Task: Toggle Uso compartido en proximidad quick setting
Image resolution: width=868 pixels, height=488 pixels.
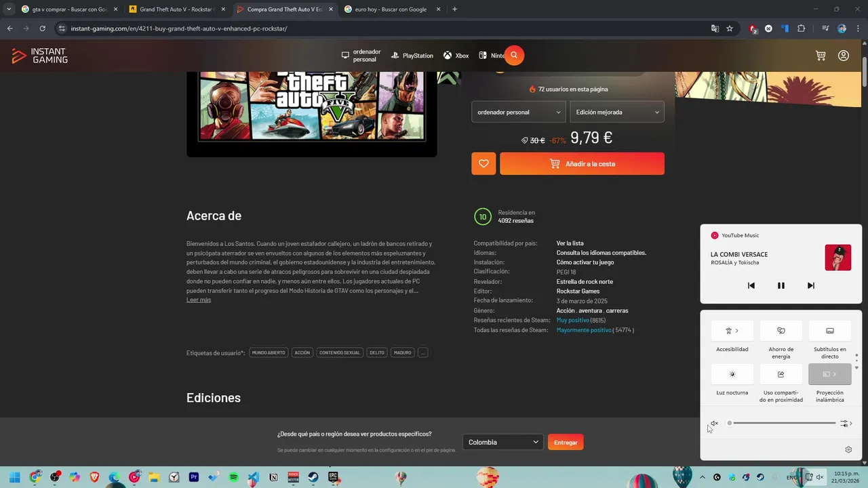Action: [781, 374]
